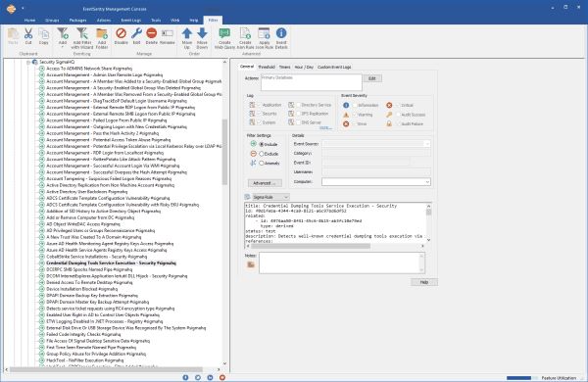This screenshot has width=588, height=382.
Task: Open the Packages ribbon tab
Action: (77, 21)
